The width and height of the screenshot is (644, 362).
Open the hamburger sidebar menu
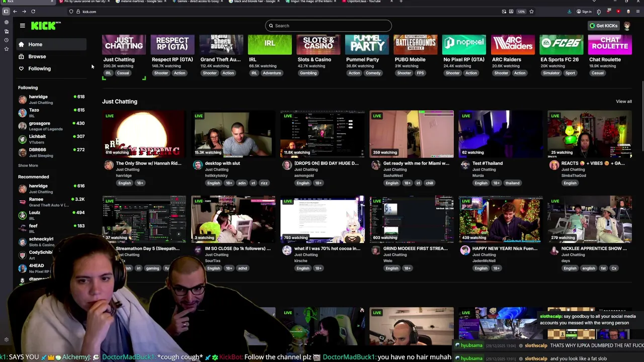(22, 26)
